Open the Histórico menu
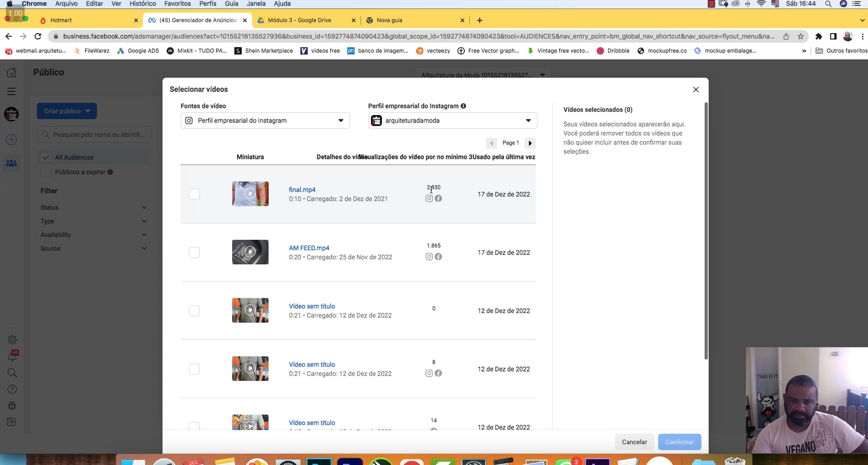Image resolution: width=868 pixels, height=465 pixels. click(143, 4)
